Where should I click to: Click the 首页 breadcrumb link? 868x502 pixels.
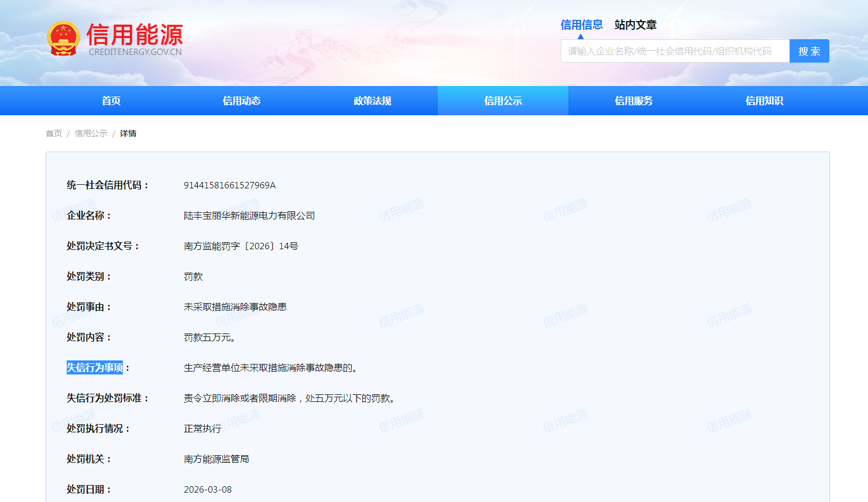coord(54,133)
